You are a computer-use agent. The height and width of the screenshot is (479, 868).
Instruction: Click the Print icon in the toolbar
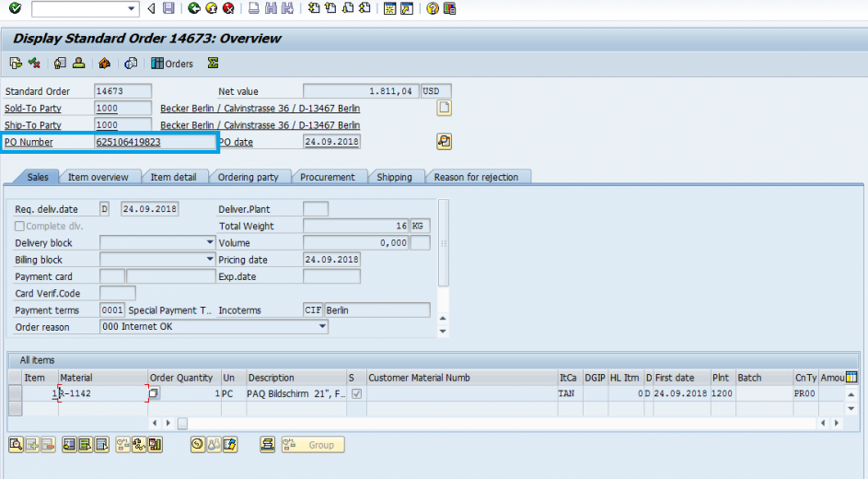[253, 8]
